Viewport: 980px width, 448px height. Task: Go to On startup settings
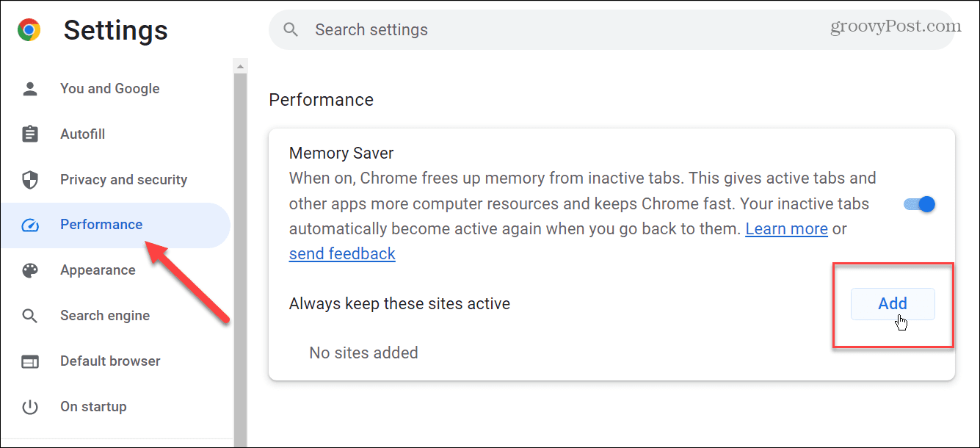[x=93, y=407]
